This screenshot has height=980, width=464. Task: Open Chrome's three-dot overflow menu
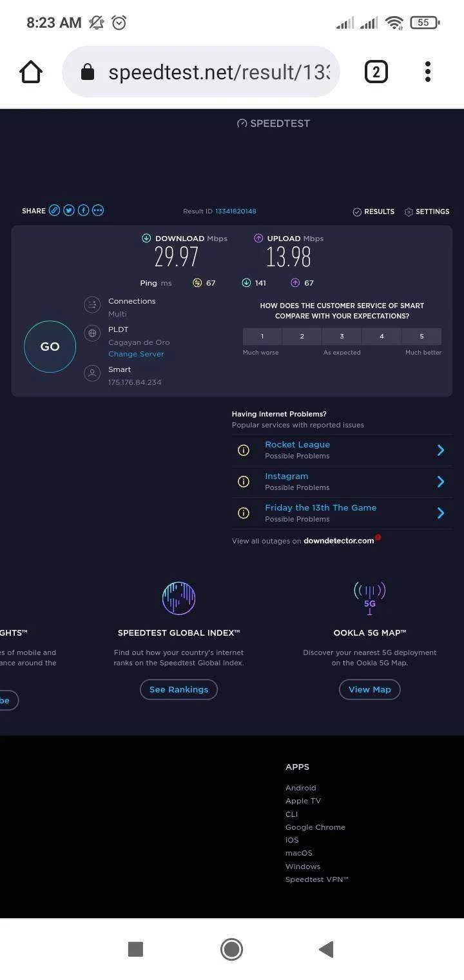[x=427, y=72]
